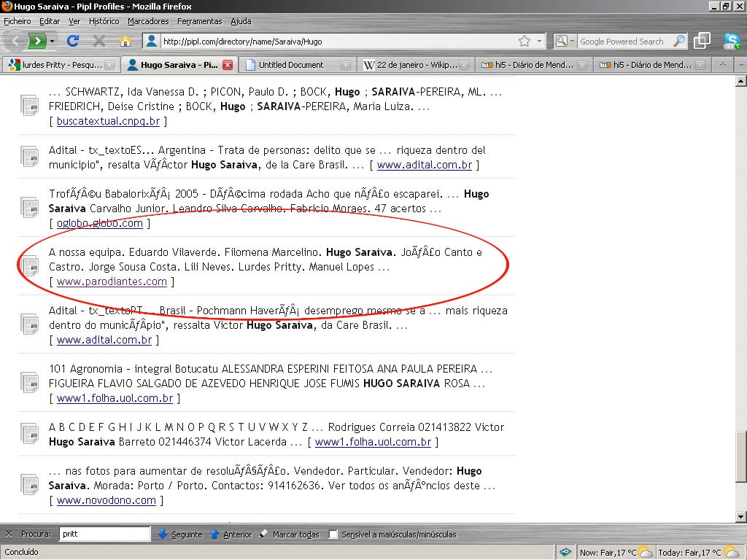The height and width of the screenshot is (560, 747).
Task: Highlight all matches with Marcar todas
Action: click(x=289, y=534)
